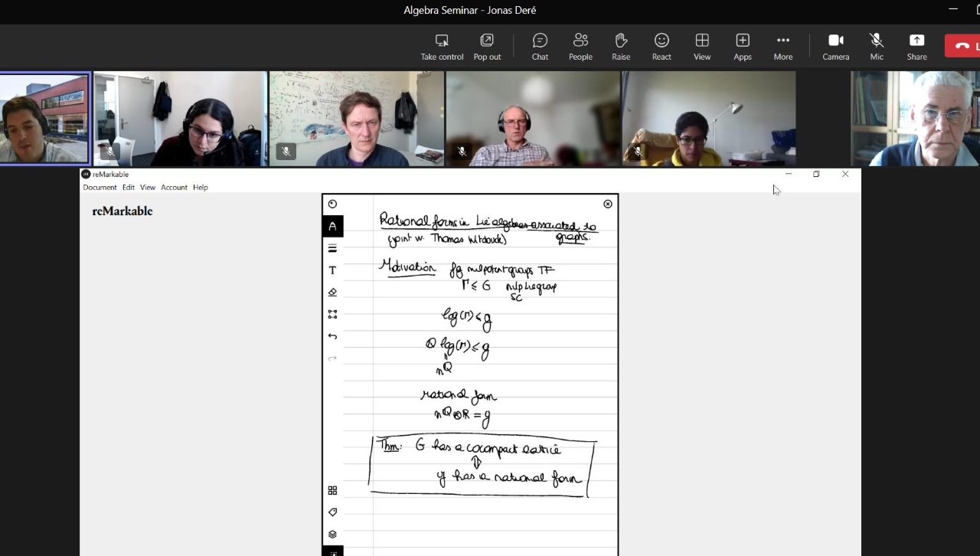Expand the More options menu

(x=782, y=46)
